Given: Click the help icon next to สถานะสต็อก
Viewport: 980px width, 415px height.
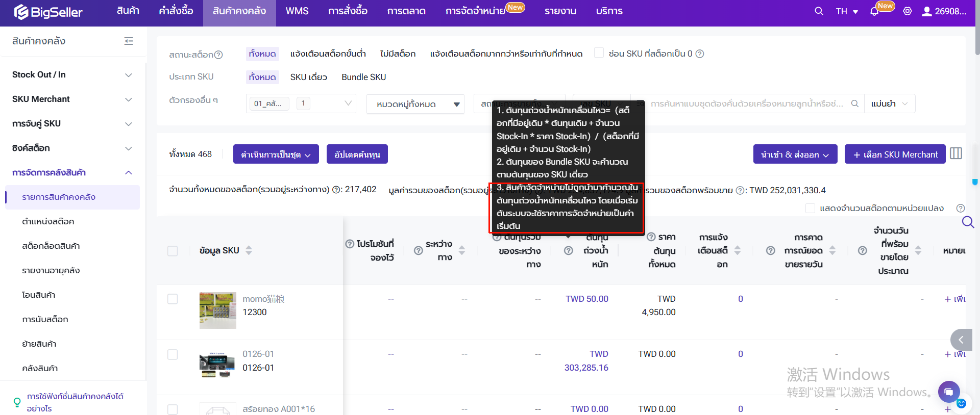Looking at the screenshot, I should tap(218, 55).
